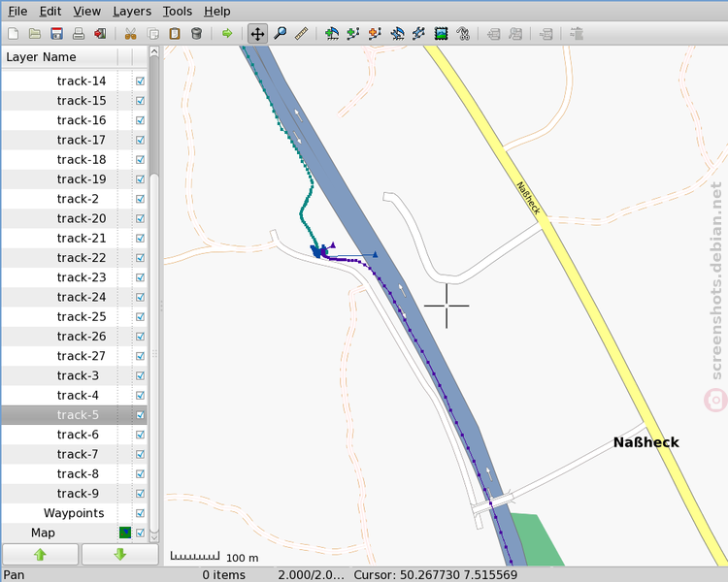Click the Exit toolbar icon
The width and height of the screenshot is (728, 582).
pyautogui.click(x=100, y=33)
